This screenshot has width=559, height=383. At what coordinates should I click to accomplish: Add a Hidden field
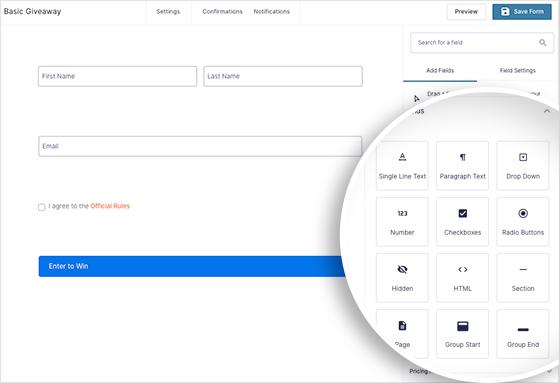click(x=402, y=278)
